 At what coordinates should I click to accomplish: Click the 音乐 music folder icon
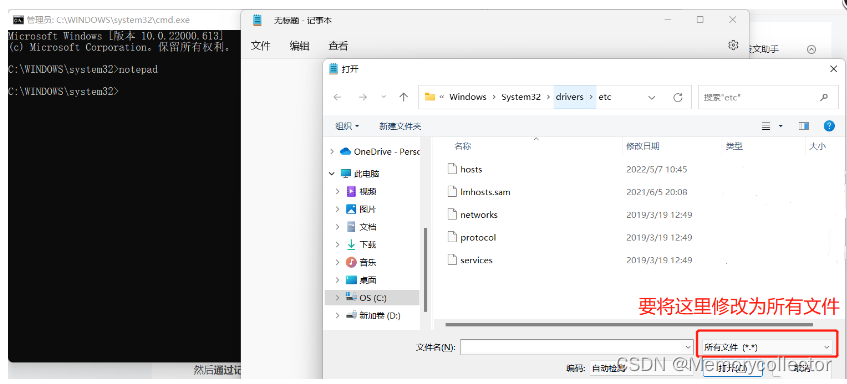pyautogui.click(x=351, y=262)
